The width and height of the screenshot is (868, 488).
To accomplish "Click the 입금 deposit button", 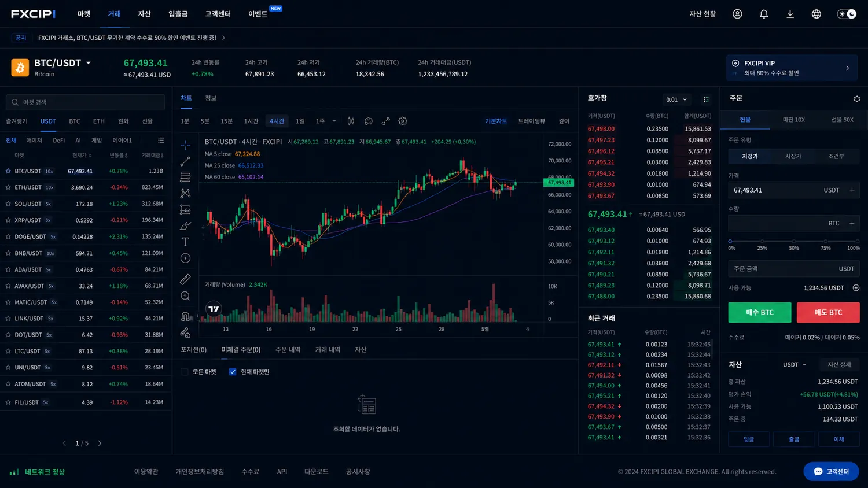I will 749,439.
